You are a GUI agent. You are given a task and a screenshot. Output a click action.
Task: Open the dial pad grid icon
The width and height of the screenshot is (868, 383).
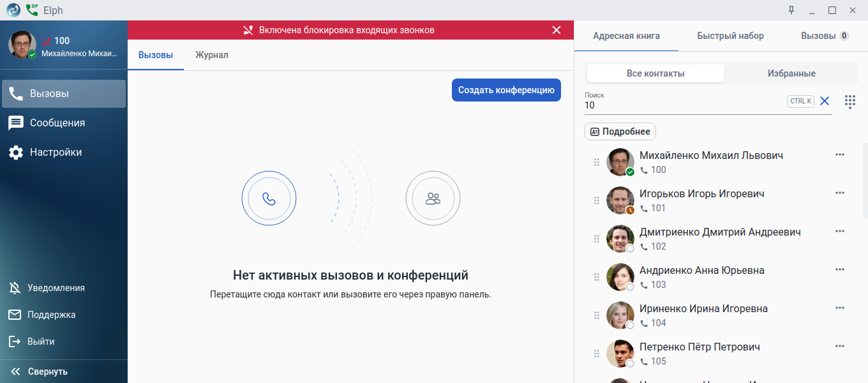pos(850,101)
